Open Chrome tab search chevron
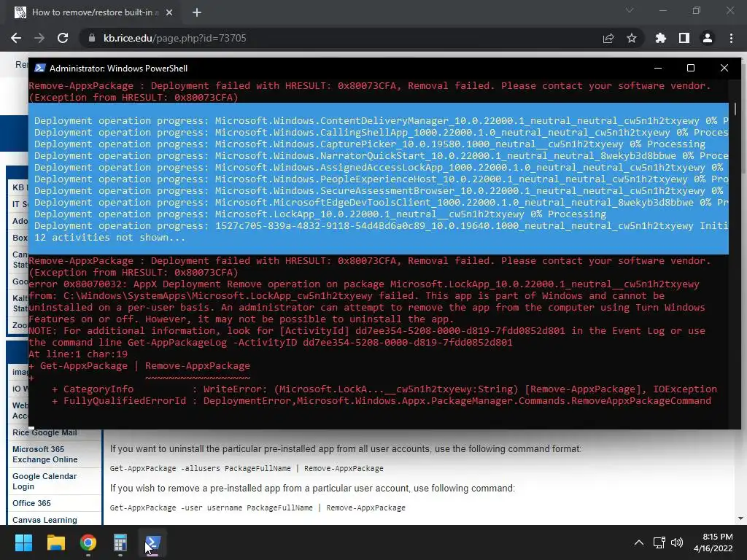Image resolution: width=747 pixels, height=560 pixels. point(630,10)
